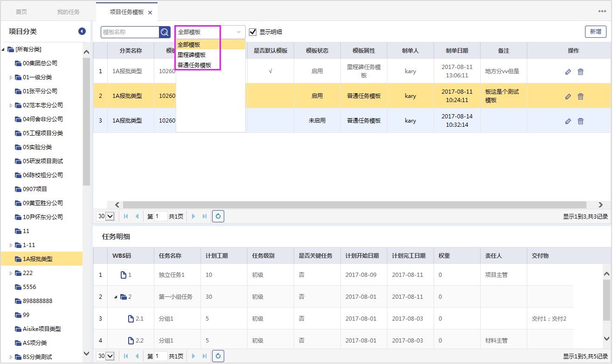Expand the 01一级分类 tree node
The height and width of the screenshot is (364, 613).
pyautogui.click(x=11, y=77)
